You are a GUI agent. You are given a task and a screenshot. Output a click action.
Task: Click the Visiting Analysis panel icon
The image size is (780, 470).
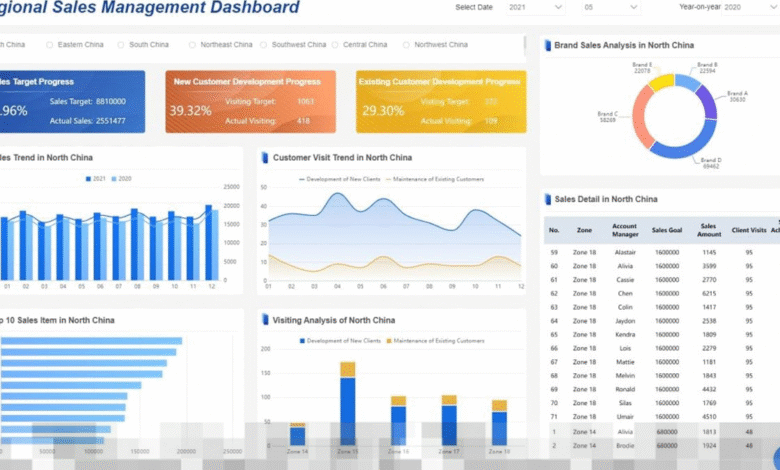(265, 320)
